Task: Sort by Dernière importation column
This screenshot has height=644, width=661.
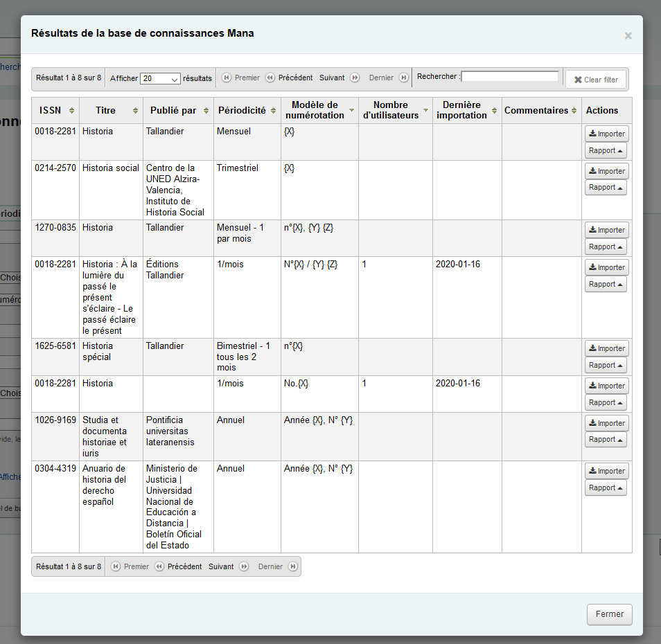Action: tap(467, 110)
